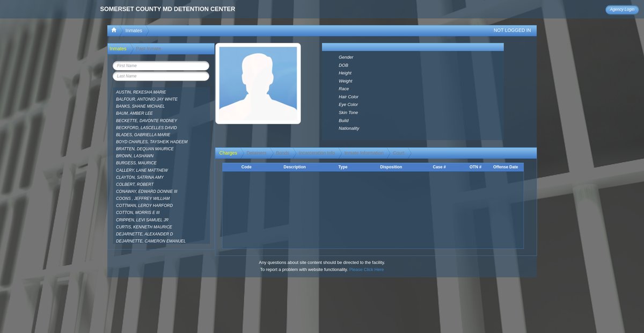The height and width of the screenshot is (333, 644).
Task: Open the Detainers tab
Action: tap(256, 153)
